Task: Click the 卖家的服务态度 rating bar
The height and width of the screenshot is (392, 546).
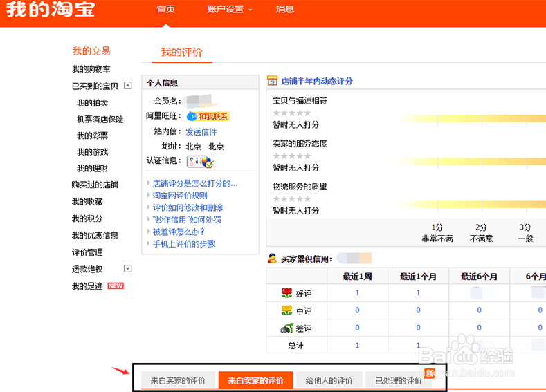Action: [470, 162]
